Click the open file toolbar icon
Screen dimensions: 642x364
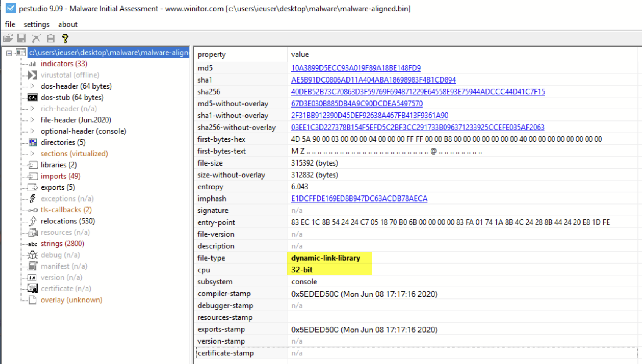click(8, 38)
